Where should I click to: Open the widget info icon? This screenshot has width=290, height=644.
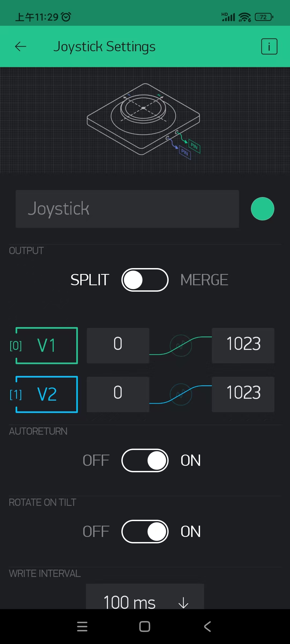269,46
